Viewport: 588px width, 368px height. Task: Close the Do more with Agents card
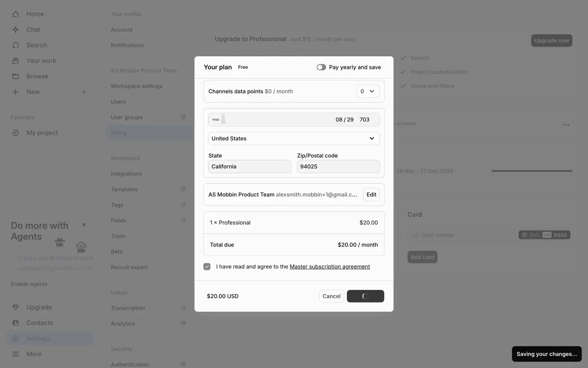[x=84, y=225]
